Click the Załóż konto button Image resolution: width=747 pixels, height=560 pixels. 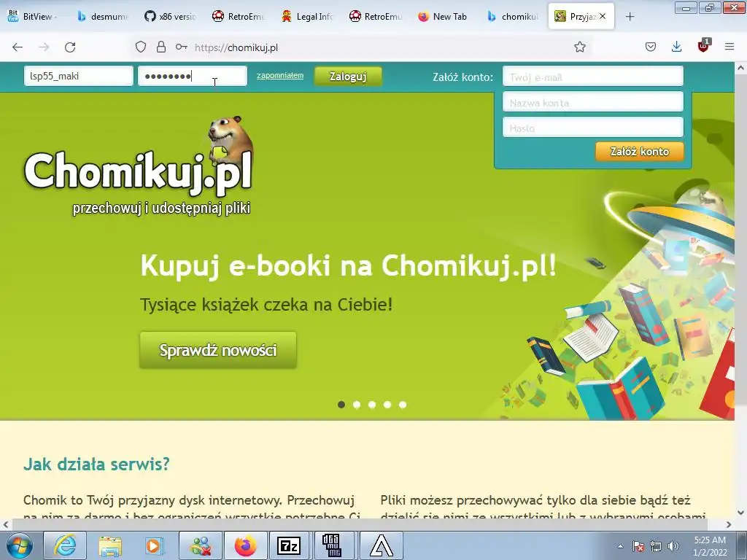[x=639, y=152]
